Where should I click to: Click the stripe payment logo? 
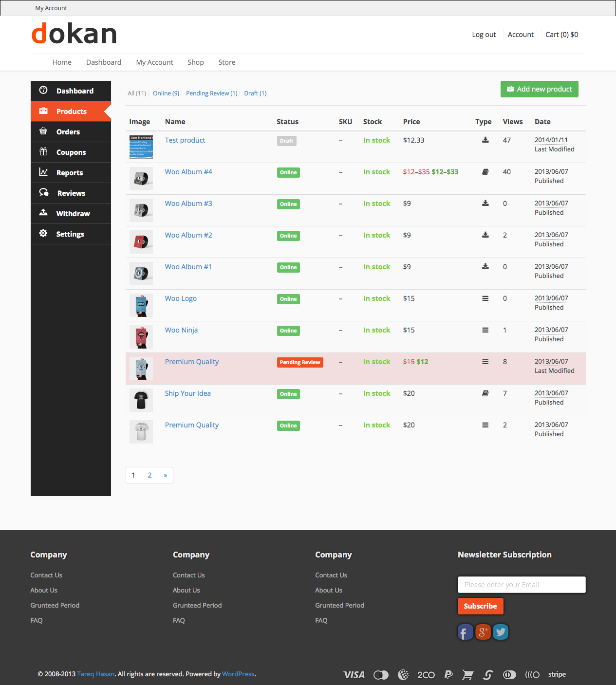pyautogui.click(x=557, y=674)
